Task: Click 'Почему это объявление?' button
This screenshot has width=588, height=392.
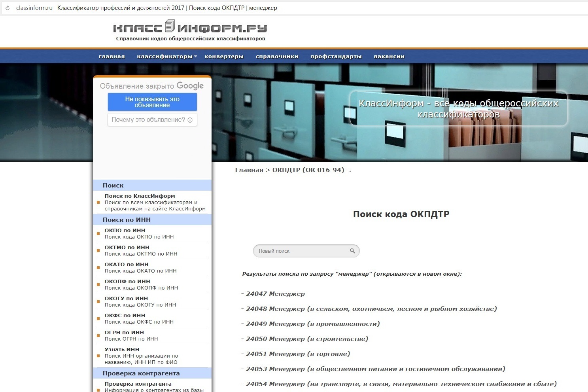Action: pos(152,120)
